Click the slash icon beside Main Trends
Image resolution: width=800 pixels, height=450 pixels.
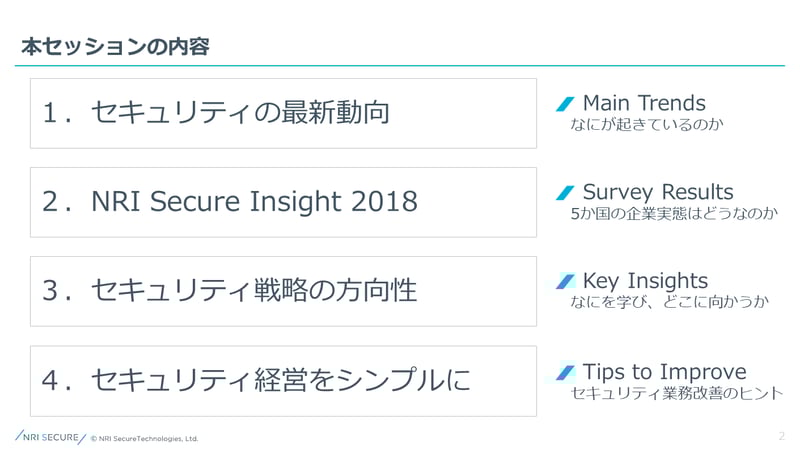(x=565, y=104)
